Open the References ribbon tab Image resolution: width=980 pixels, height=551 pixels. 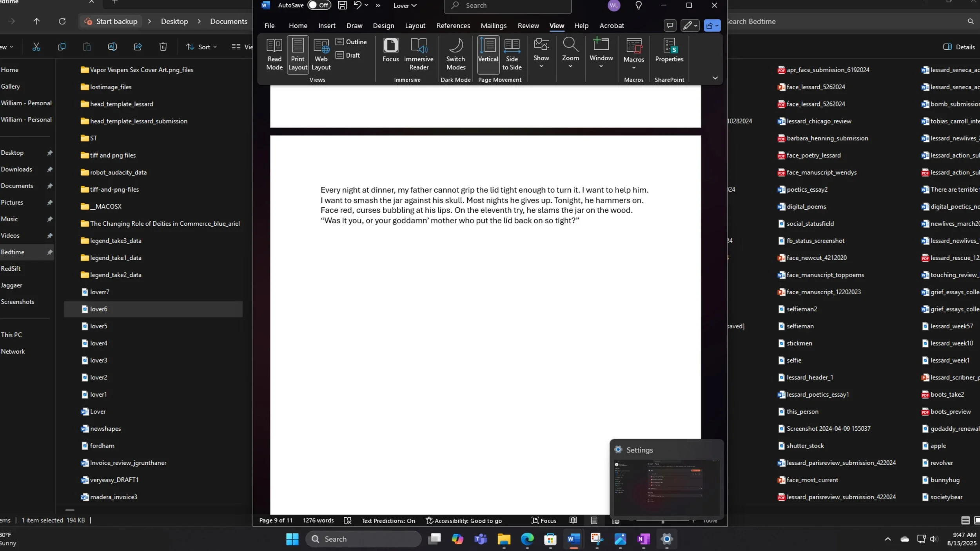[453, 25]
